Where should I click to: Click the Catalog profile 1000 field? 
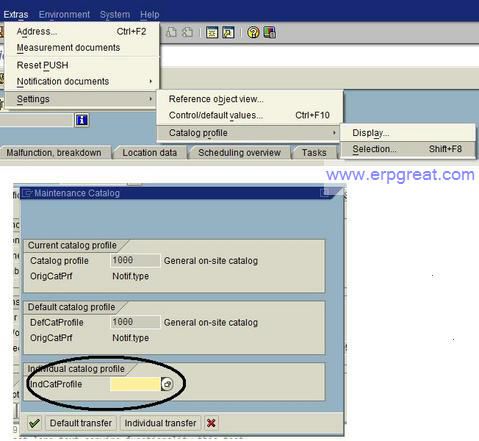click(x=135, y=260)
